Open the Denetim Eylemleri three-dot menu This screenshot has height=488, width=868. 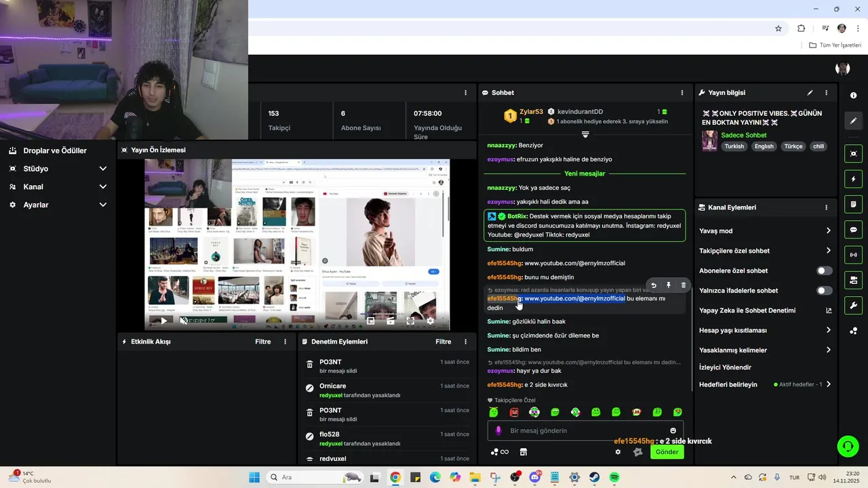(x=465, y=342)
